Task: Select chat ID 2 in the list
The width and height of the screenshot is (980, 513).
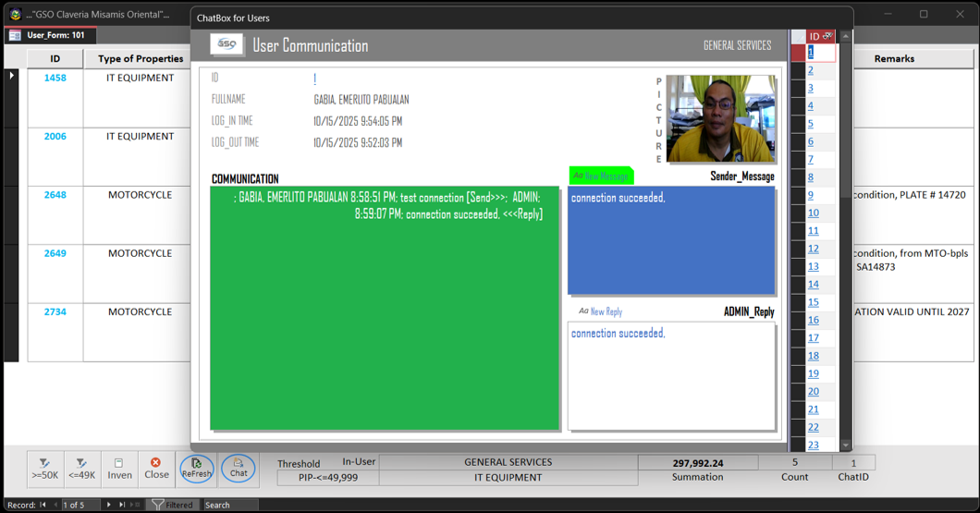Action: (811, 70)
